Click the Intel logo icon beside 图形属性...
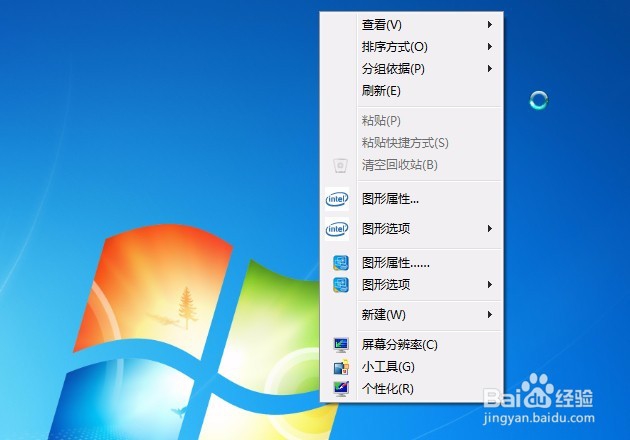This screenshot has width=630, height=440. pos(337,199)
